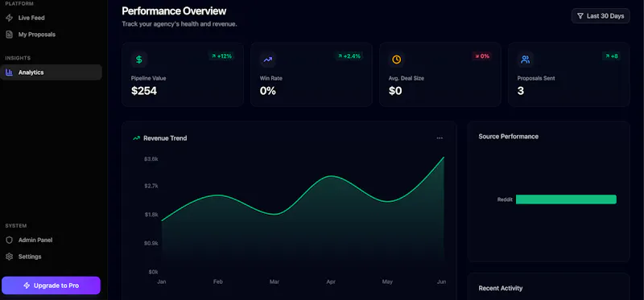This screenshot has width=644, height=300.
Task: Click the Performance Overview title
Action: pyautogui.click(x=174, y=10)
